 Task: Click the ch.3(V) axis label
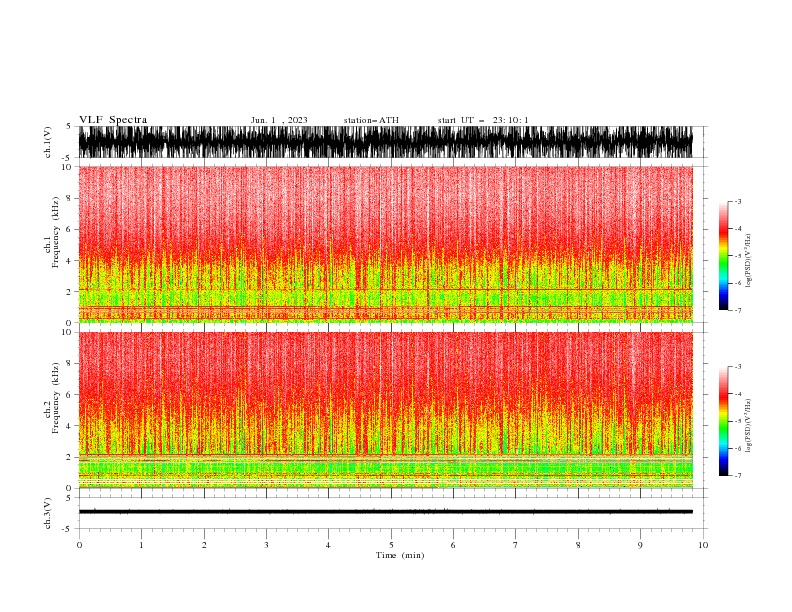click(48, 513)
